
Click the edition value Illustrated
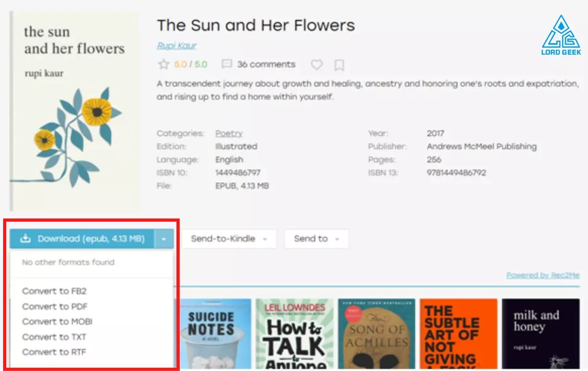pos(236,147)
